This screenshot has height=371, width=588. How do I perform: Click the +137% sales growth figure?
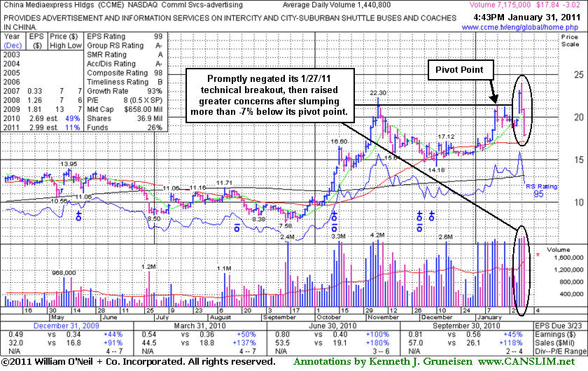tap(245, 343)
